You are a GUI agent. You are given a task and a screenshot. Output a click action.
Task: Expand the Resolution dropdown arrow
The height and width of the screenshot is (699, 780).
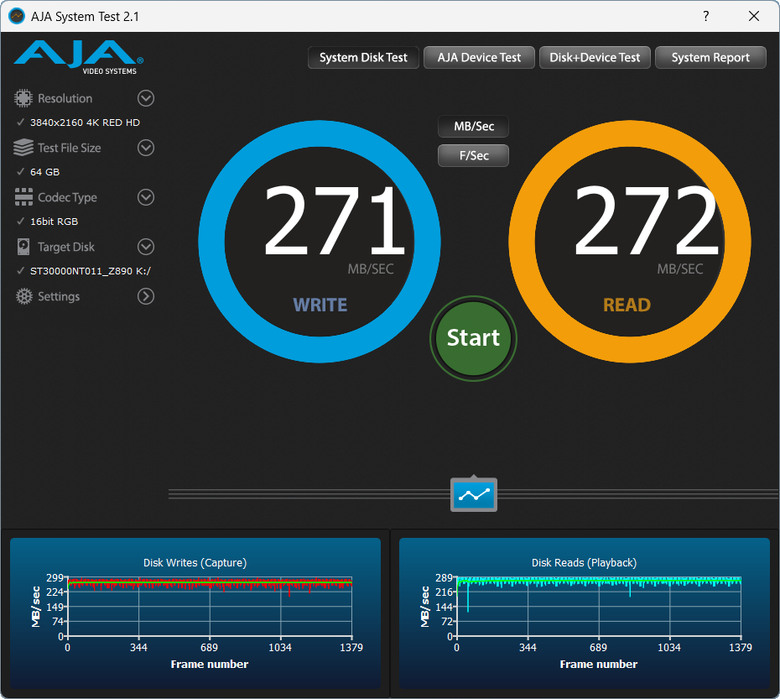146,99
